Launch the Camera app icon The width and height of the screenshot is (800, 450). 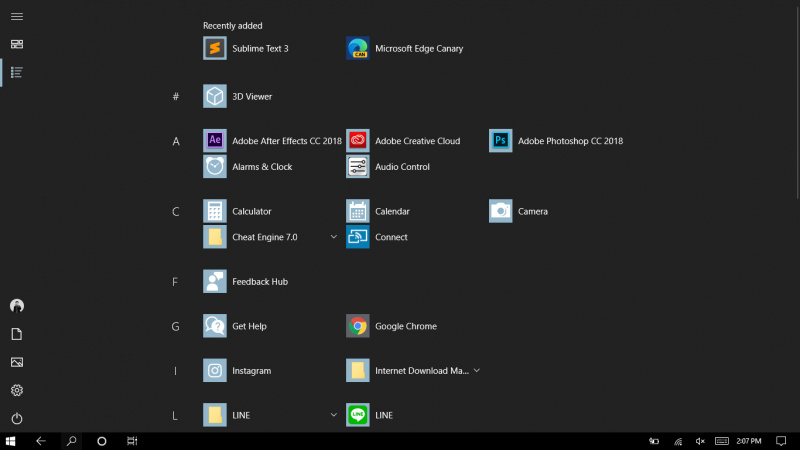pos(501,211)
